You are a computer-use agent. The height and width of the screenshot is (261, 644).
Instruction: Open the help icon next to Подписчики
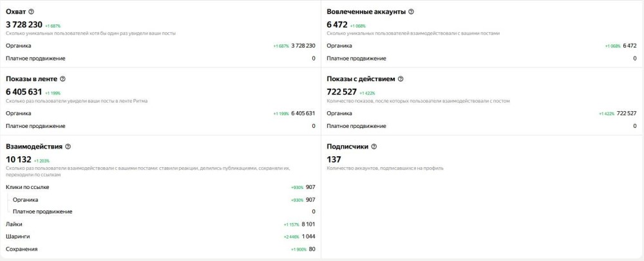coord(374,147)
